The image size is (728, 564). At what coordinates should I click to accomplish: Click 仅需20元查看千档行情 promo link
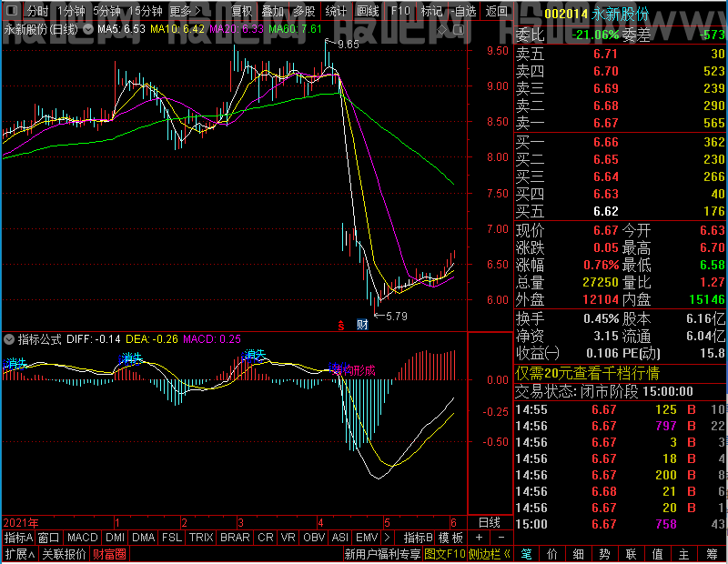(587, 373)
